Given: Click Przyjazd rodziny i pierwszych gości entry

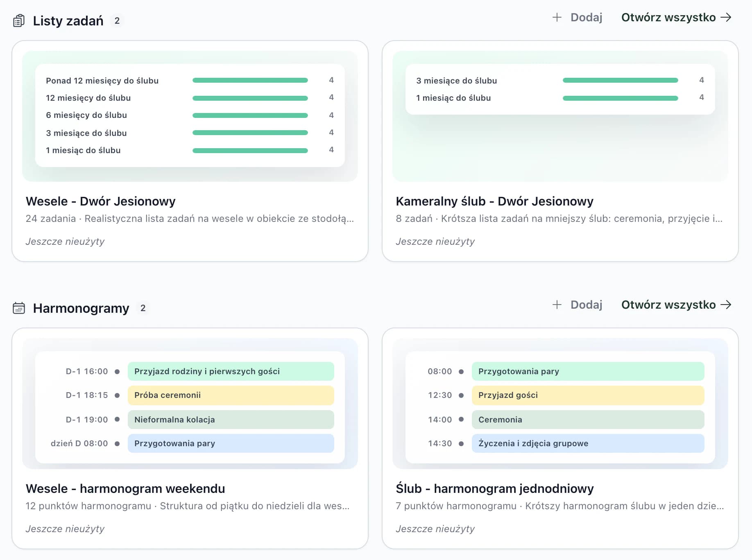Looking at the screenshot, I should (x=231, y=371).
